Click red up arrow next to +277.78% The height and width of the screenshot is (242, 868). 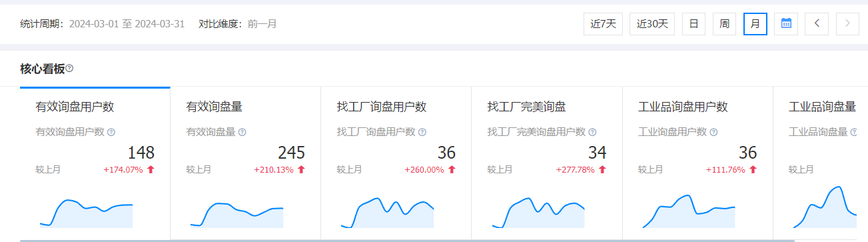603,169
